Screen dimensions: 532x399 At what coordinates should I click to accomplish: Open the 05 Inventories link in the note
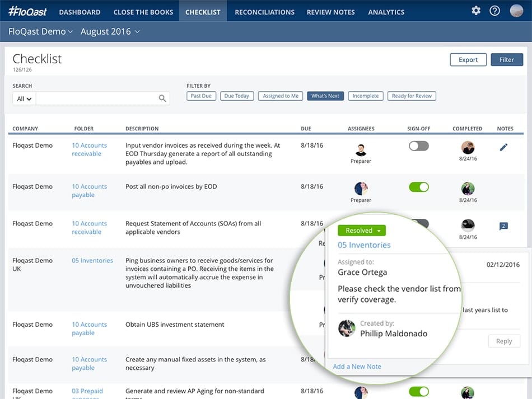coord(364,245)
